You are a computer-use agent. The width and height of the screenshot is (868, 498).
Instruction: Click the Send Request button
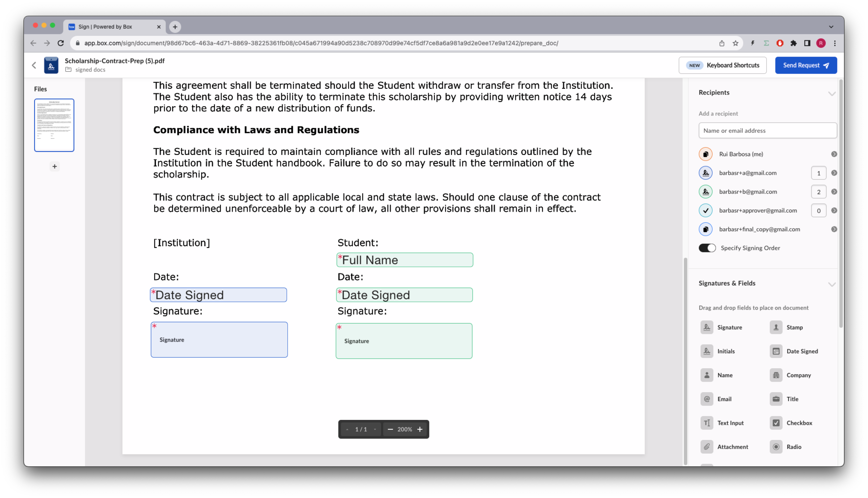point(806,65)
